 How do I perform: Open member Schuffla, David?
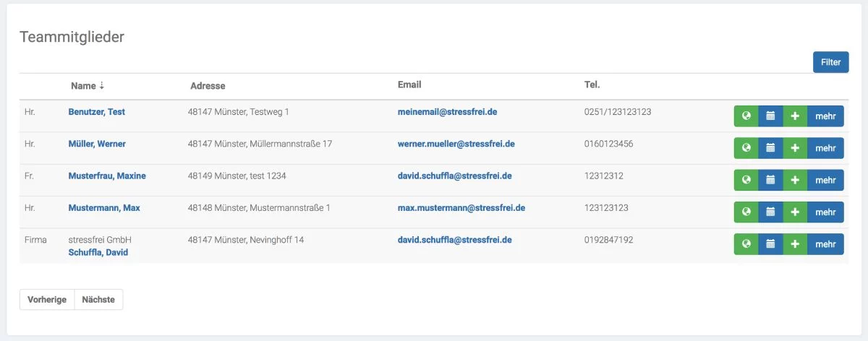(x=98, y=252)
